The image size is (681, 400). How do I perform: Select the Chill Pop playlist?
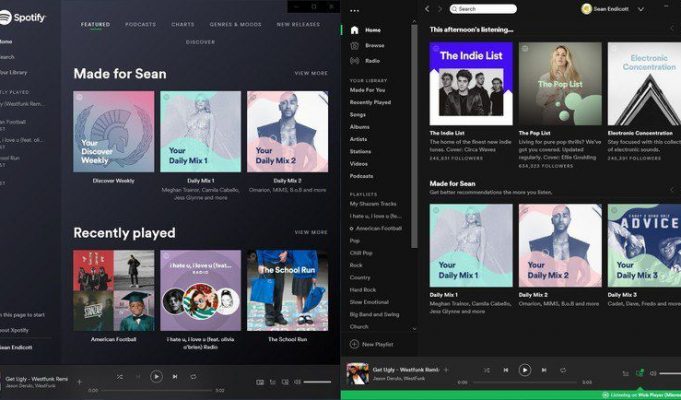(x=361, y=253)
